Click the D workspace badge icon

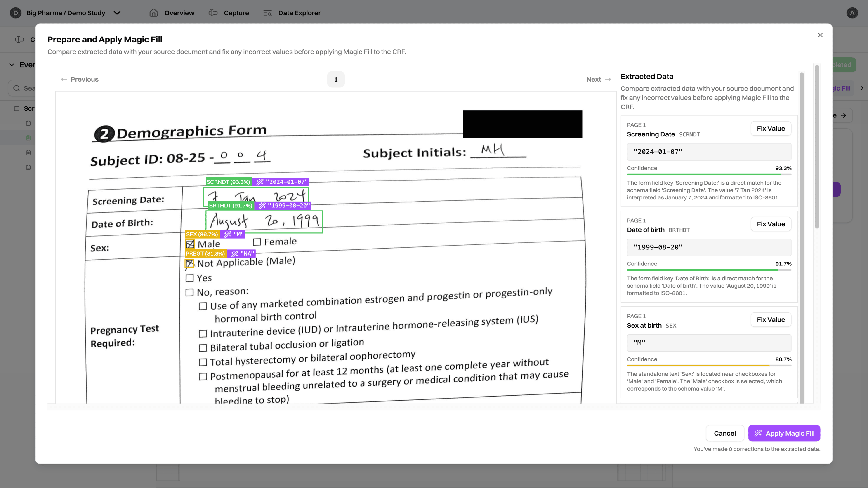pyautogui.click(x=16, y=13)
